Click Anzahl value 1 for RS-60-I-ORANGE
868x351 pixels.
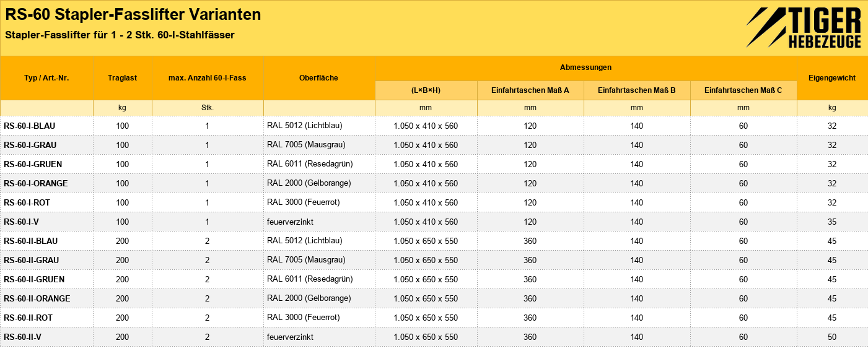[x=208, y=183]
